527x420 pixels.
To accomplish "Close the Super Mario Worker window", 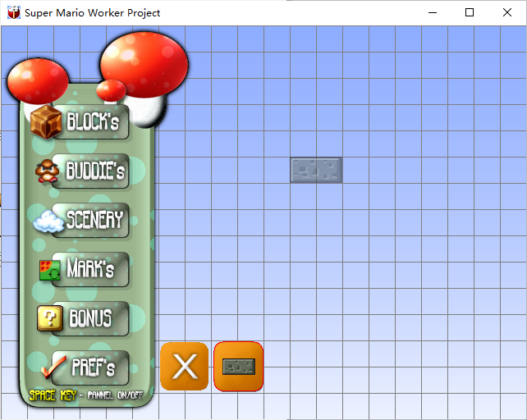I will coord(507,13).
